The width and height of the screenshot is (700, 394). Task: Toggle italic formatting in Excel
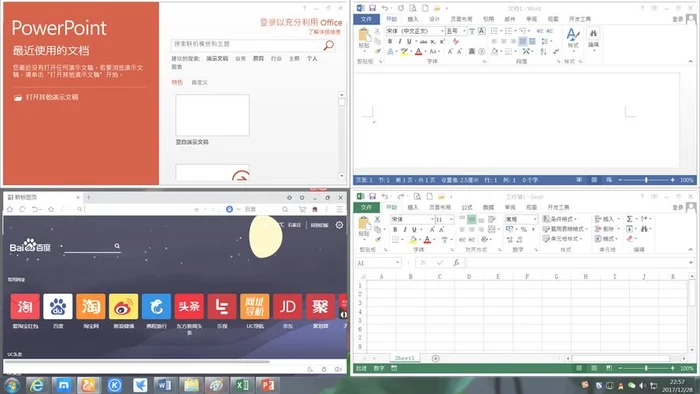(405, 229)
